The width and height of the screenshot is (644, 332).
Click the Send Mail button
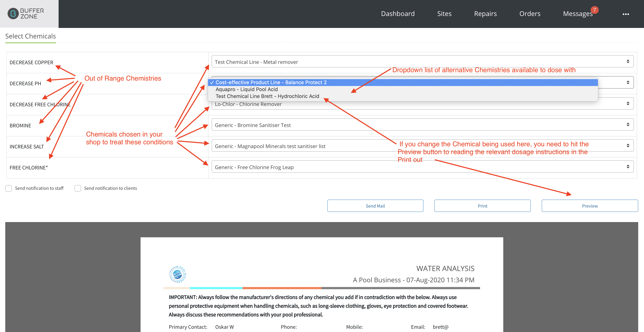coord(375,206)
